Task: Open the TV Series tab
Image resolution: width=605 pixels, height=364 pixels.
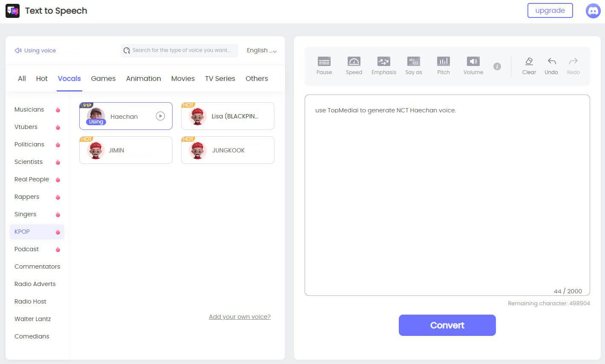Action: coord(220,78)
